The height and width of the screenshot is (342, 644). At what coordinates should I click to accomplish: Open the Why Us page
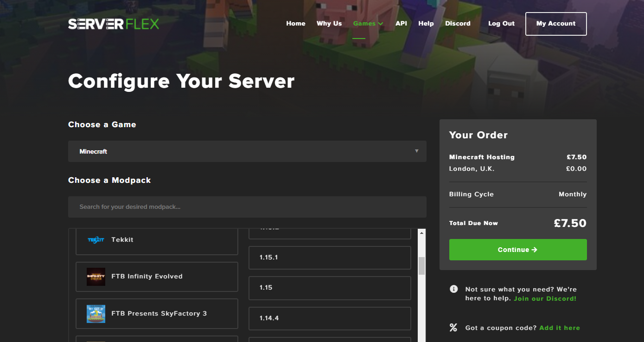(x=329, y=24)
